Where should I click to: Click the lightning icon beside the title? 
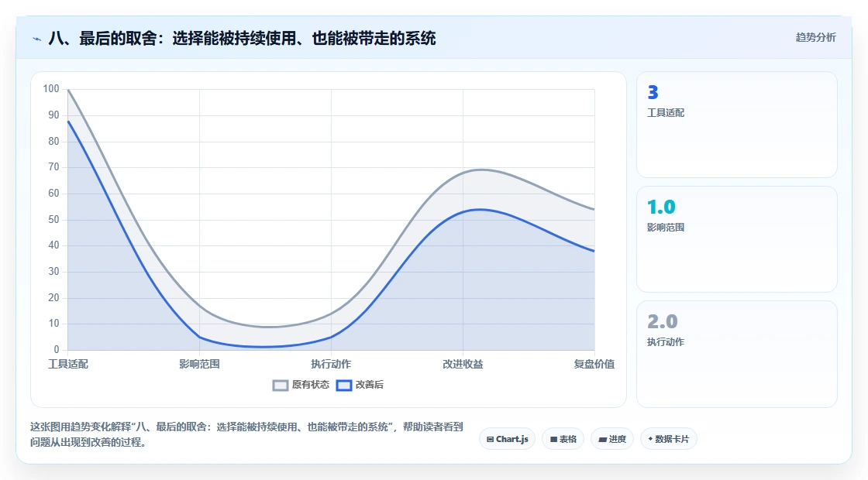tap(37, 39)
